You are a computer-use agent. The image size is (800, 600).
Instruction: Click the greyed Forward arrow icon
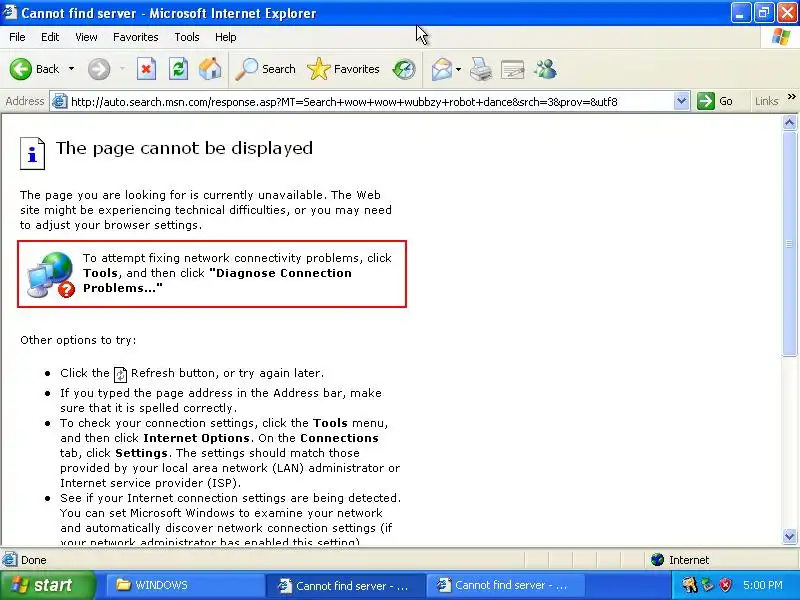pyautogui.click(x=99, y=69)
